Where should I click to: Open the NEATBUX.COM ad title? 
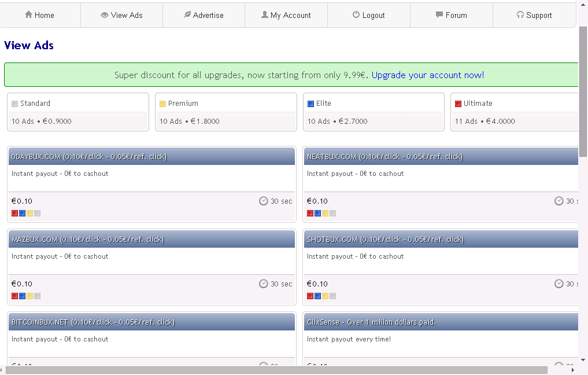[x=384, y=156]
